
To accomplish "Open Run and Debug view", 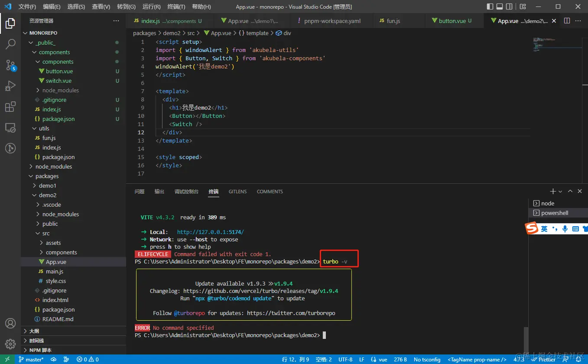I will point(10,86).
